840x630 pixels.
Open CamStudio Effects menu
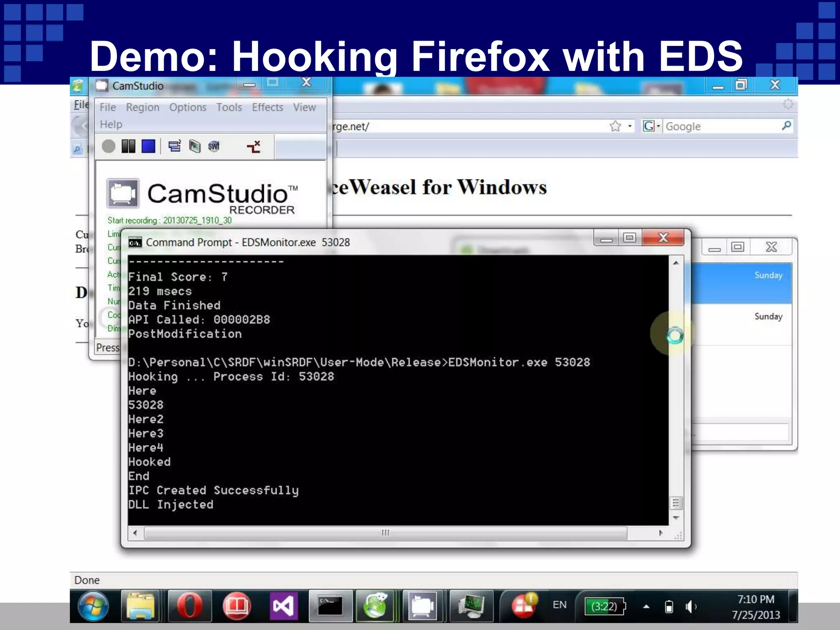click(267, 107)
